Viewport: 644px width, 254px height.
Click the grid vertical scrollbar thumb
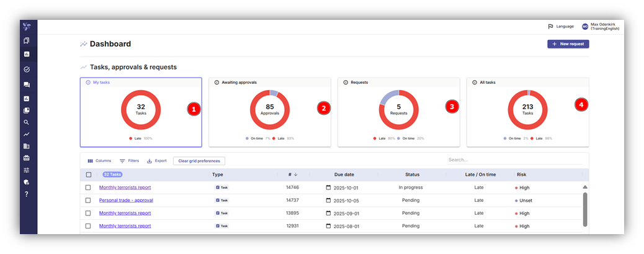click(x=585, y=209)
